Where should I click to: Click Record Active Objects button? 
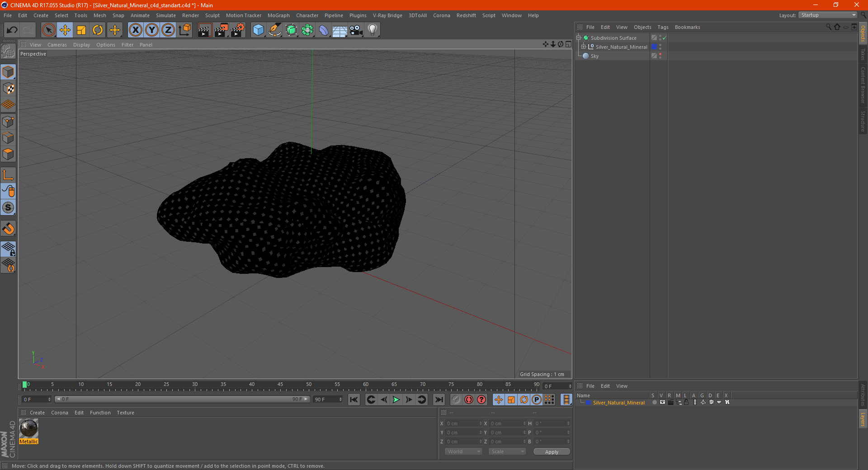tap(456, 399)
